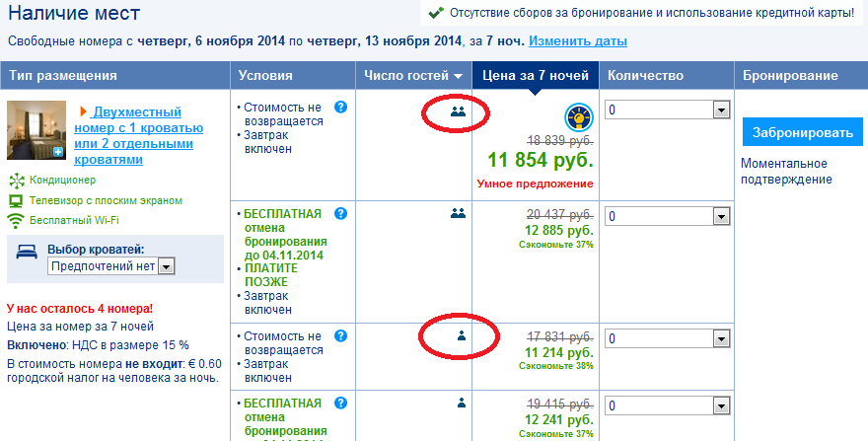
Task: Open the bed preference dropdown
Action: (111, 266)
